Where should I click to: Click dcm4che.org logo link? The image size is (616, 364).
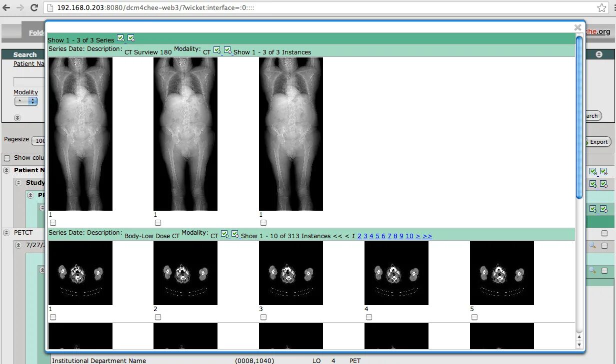point(598,31)
